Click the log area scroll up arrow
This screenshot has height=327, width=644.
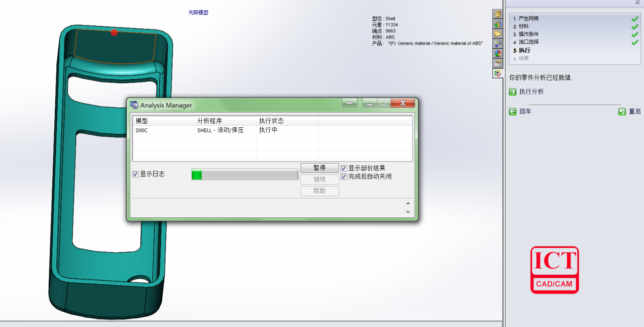click(x=408, y=203)
